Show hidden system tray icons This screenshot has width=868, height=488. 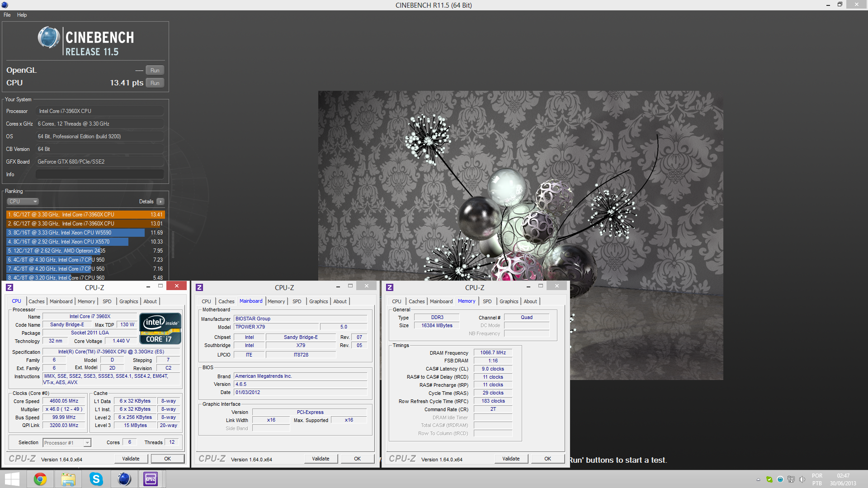click(758, 479)
